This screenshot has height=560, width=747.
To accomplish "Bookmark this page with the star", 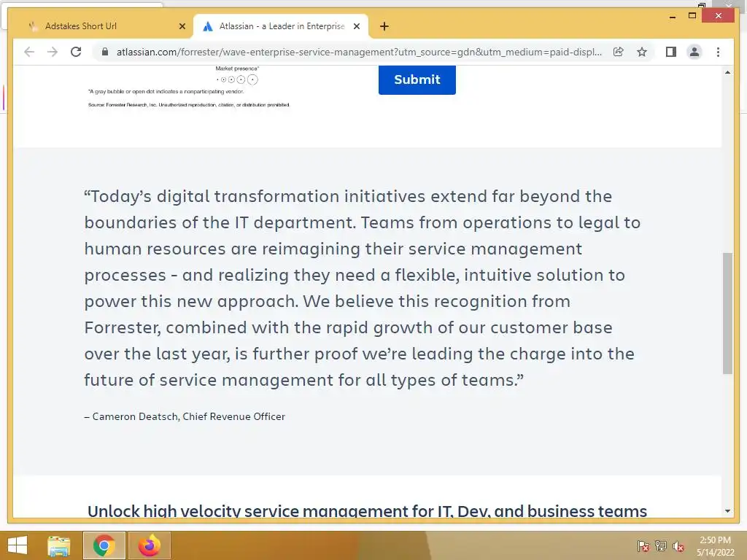I will [x=642, y=52].
